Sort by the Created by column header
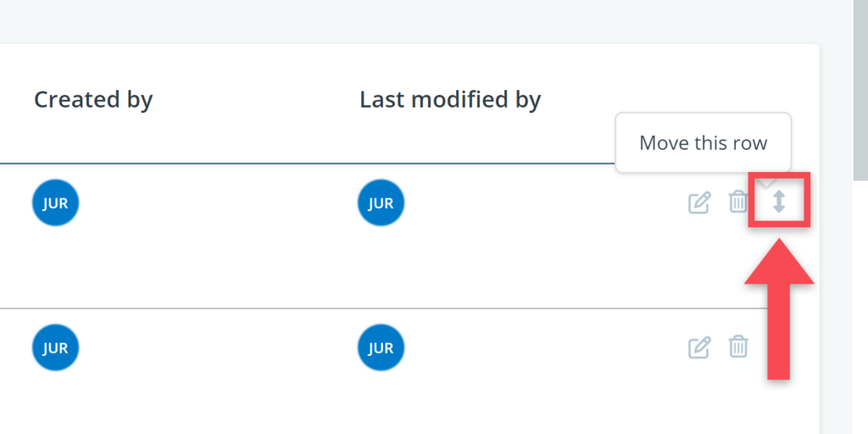This screenshot has width=868, height=434. [93, 100]
